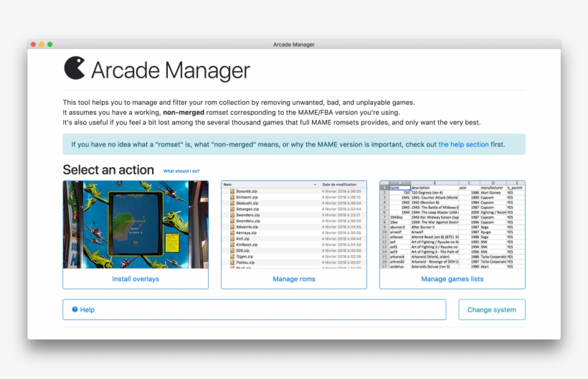Click the question mark Help icon
588x379 pixels.
tap(75, 309)
